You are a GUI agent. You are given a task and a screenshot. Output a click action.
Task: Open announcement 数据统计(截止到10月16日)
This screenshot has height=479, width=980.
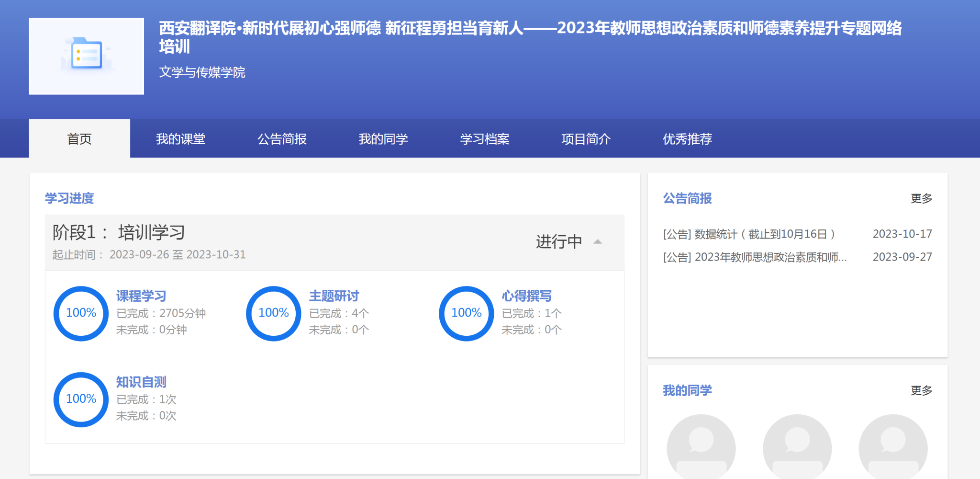749,234
